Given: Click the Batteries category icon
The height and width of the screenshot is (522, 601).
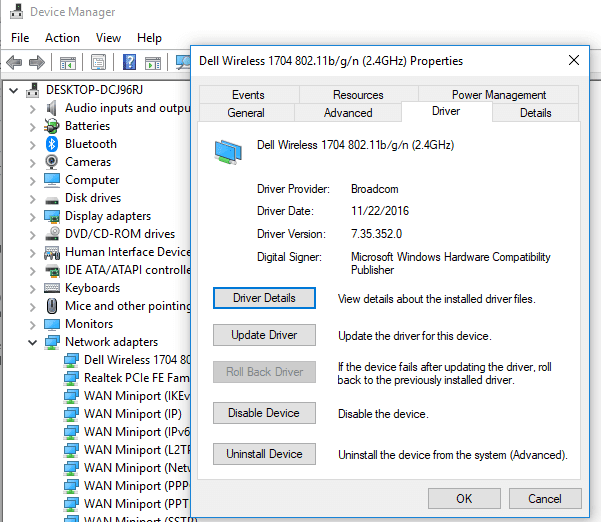Looking at the screenshot, I should (51, 126).
